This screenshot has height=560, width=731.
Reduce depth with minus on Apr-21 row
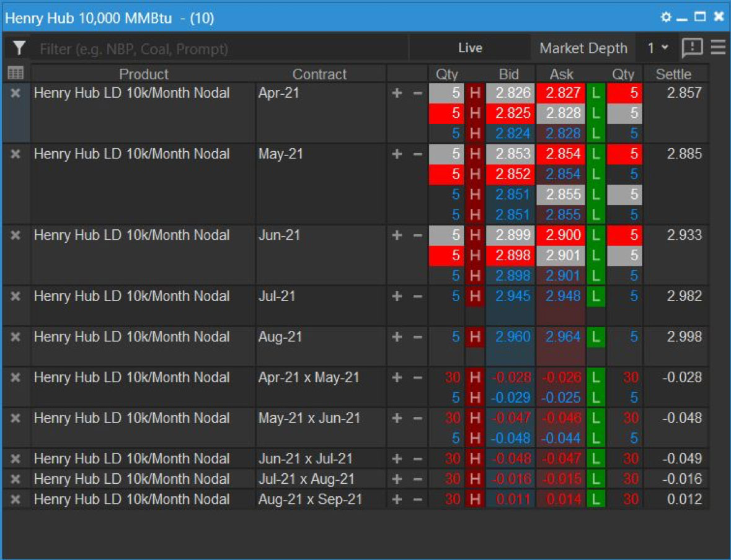pyautogui.click(x=418, y=93)
